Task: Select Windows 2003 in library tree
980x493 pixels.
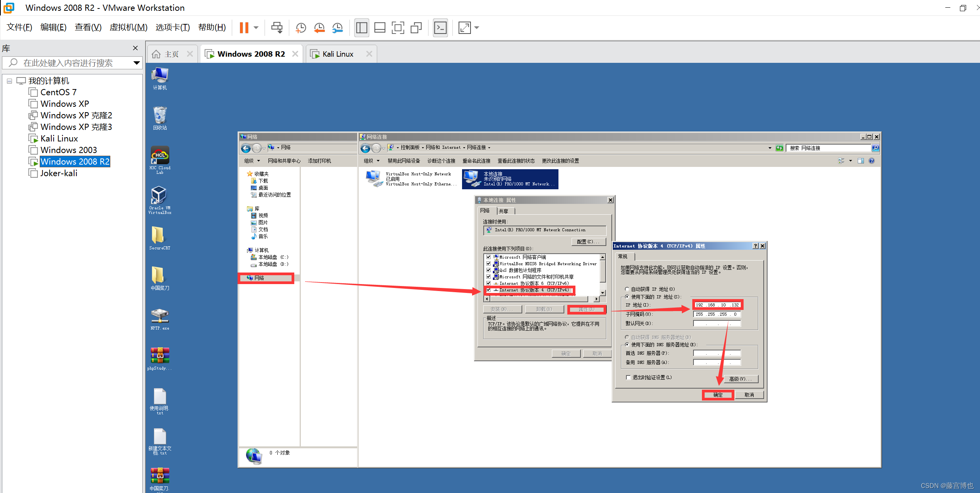Action: point(69,150)
